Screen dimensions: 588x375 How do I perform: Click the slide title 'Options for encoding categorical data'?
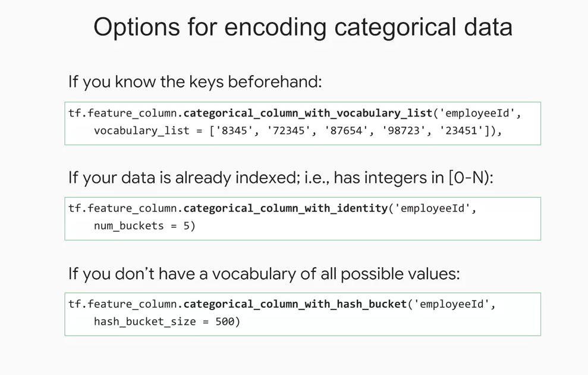coord(303,28)
